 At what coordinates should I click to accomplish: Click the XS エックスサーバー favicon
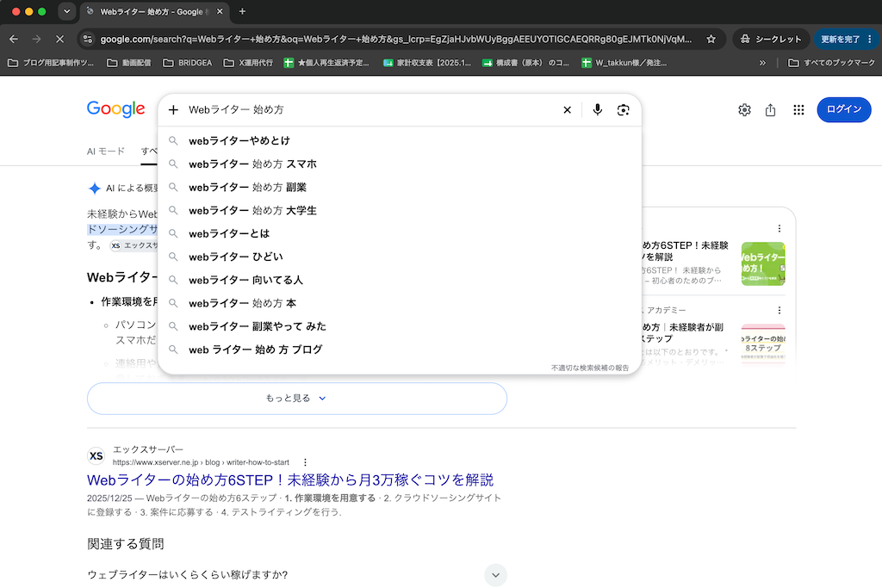point(96,456)
